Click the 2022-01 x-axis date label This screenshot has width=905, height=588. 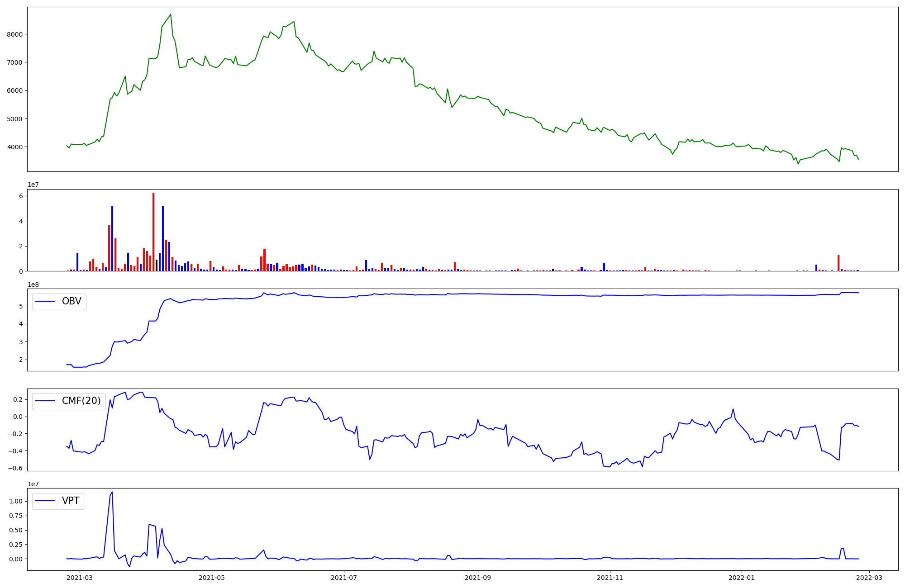click(742, 578)
